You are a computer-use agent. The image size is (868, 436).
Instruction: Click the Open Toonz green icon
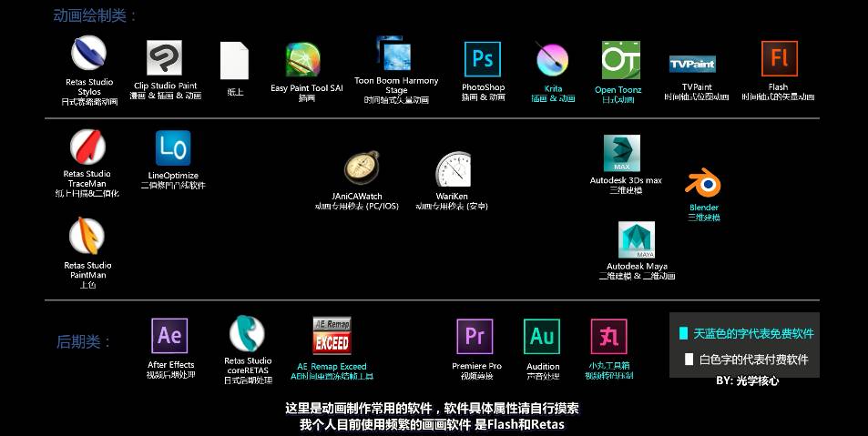pos(620,60)
